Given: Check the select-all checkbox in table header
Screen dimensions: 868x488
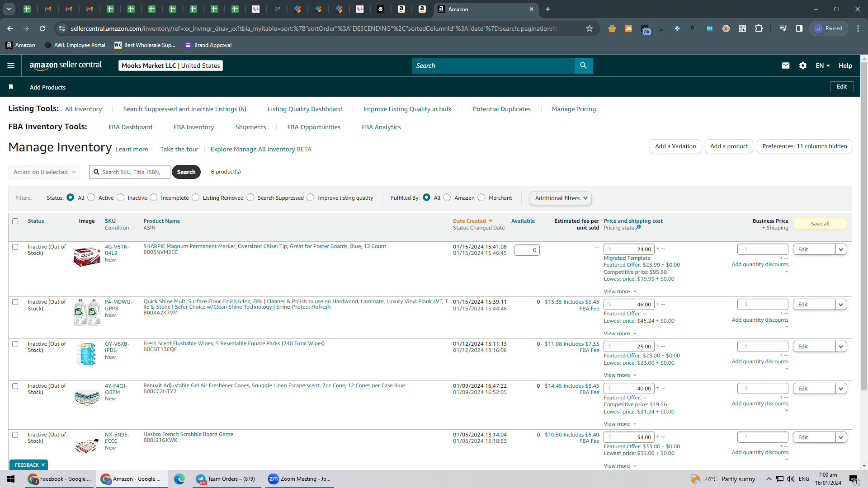Looking at the screenshot, I should click(x=15, y=221).
